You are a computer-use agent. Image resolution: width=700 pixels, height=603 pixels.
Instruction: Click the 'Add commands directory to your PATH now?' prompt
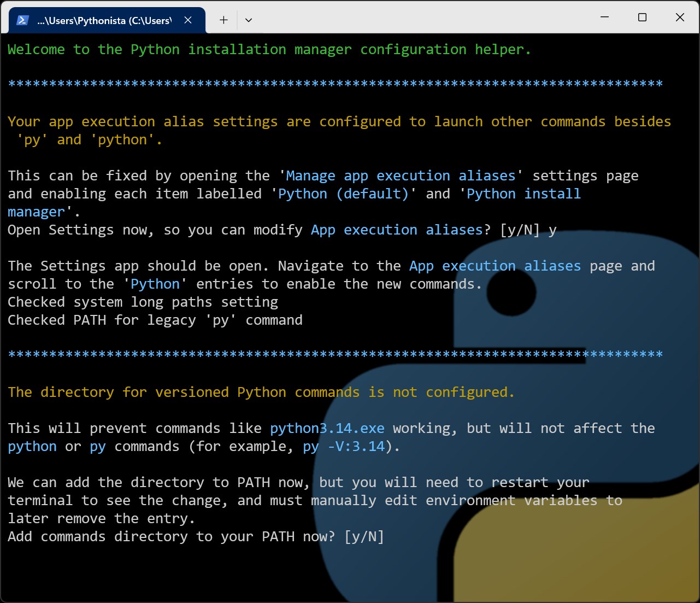[195, 536]
